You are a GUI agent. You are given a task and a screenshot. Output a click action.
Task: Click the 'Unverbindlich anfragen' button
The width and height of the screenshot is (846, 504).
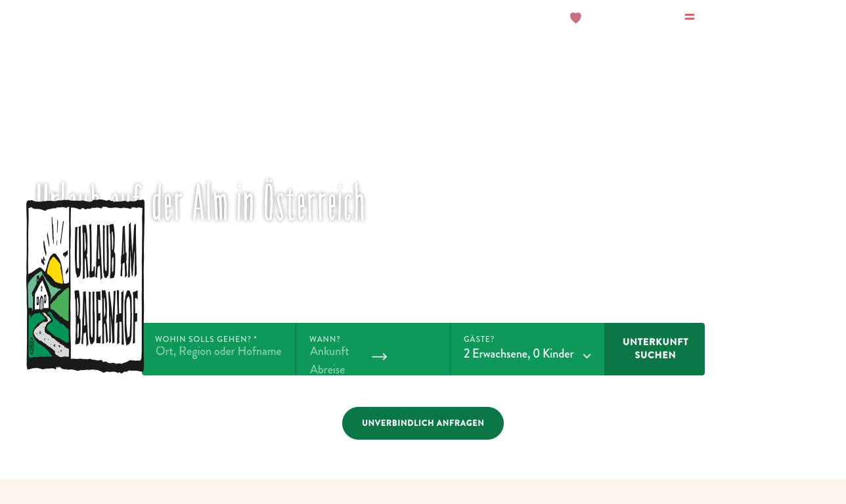[x=423, y=423]
